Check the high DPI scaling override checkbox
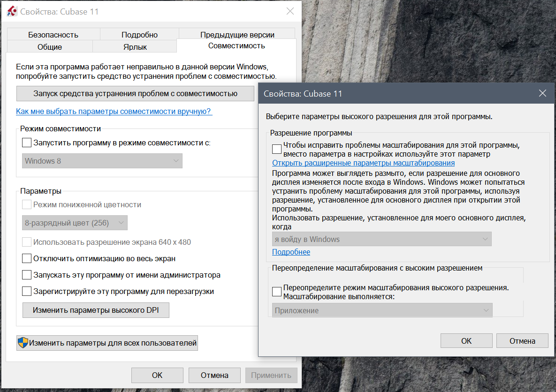Screen dimensions: 556x392 point(277,292)
